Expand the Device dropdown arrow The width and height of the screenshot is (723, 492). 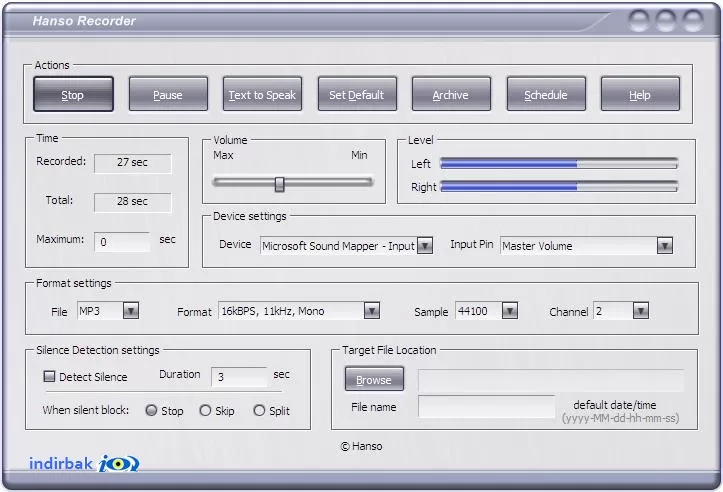(x=425, y=246)
